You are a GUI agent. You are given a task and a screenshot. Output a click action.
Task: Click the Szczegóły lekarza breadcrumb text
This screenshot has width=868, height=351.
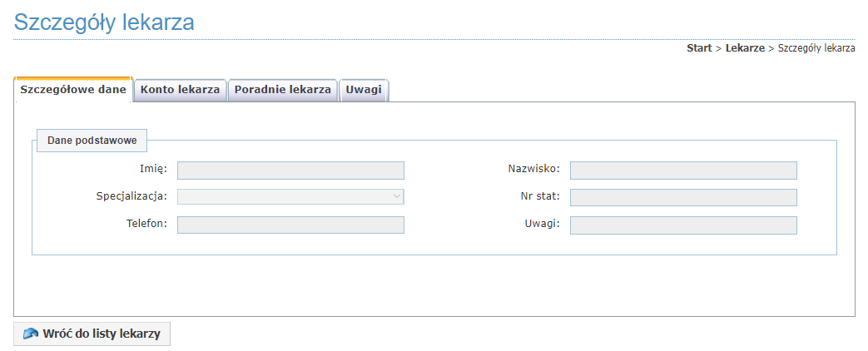click(x=816, y=48)
